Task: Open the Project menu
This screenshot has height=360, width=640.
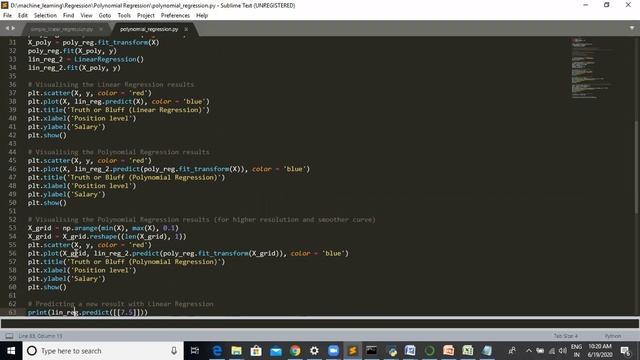Action: coord(146,16)
